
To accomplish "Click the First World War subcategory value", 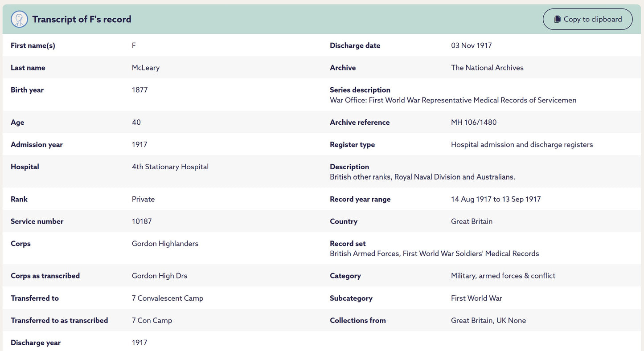I will 476,298.
